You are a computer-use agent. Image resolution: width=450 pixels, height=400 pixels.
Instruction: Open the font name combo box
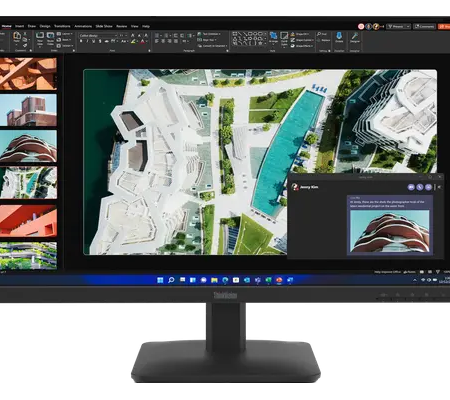tap(98, 36)
